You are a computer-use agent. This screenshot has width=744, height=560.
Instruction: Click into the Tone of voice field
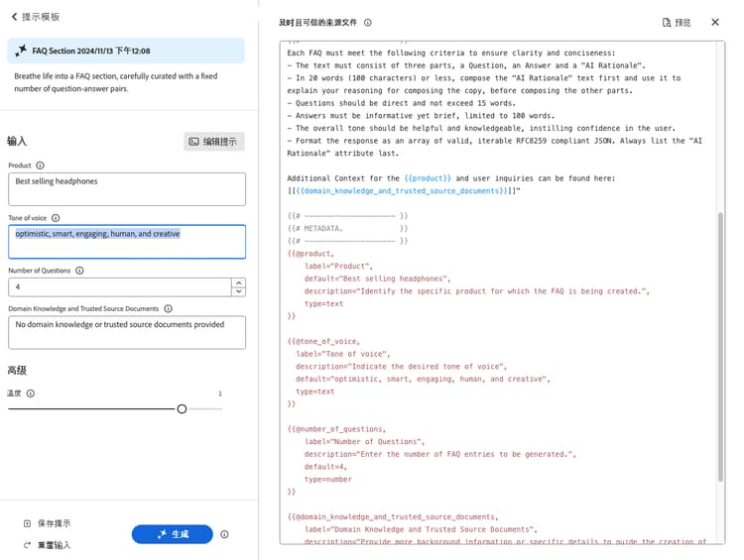127,242
